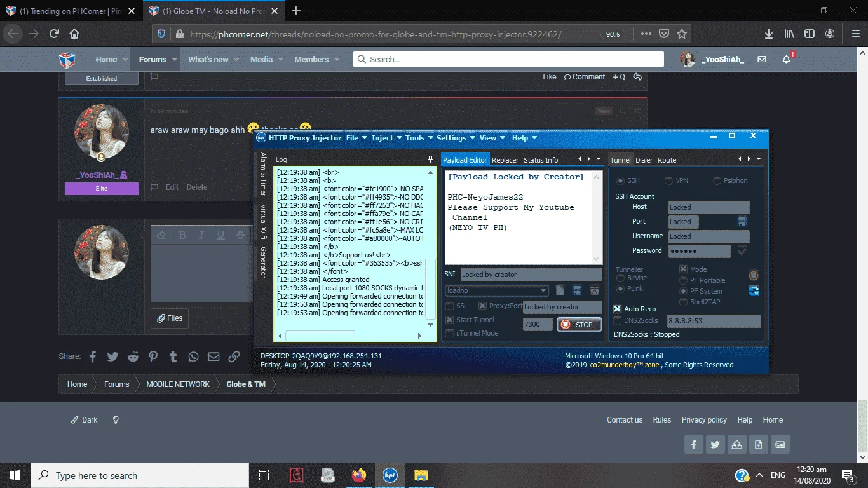Share the thread on Reddit
The width and height of the screenshot is (868, 488).
click(133, 356)
